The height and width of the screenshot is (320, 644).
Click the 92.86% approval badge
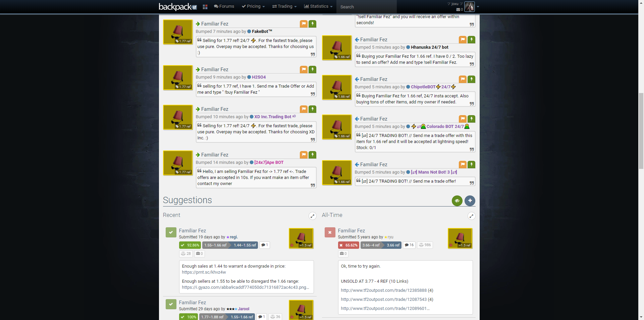coord(190,245)
